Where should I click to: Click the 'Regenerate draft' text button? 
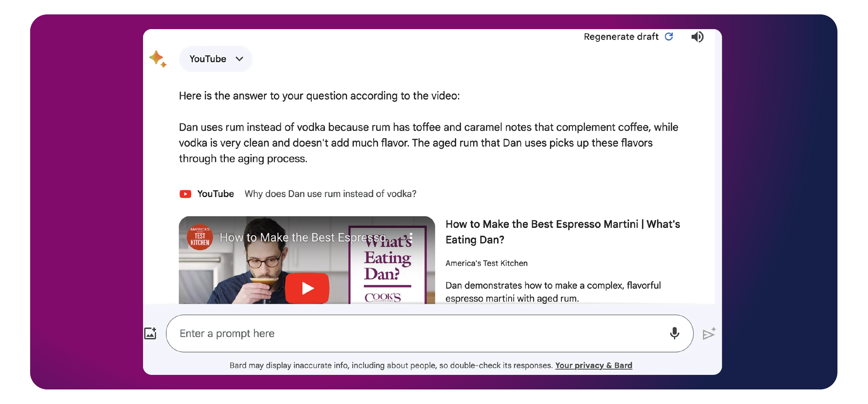(x=621, y=37)
